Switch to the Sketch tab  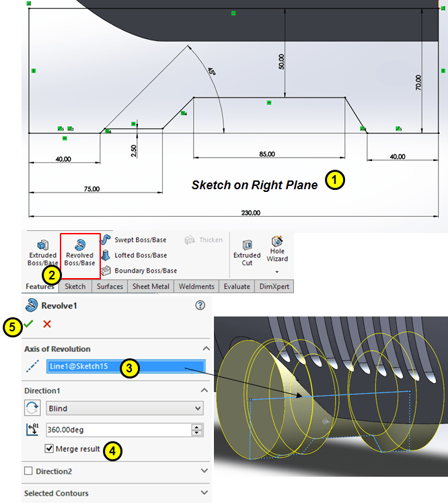(x=75, y=286)
